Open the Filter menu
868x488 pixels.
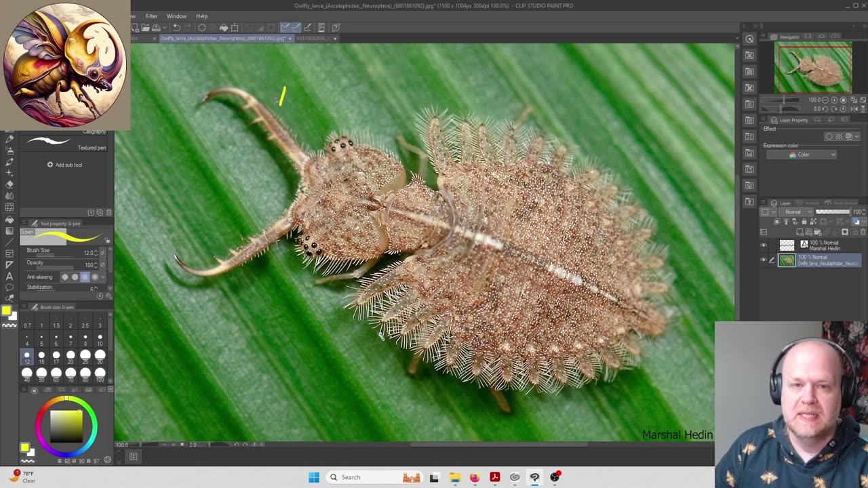[x=151, y=16]
